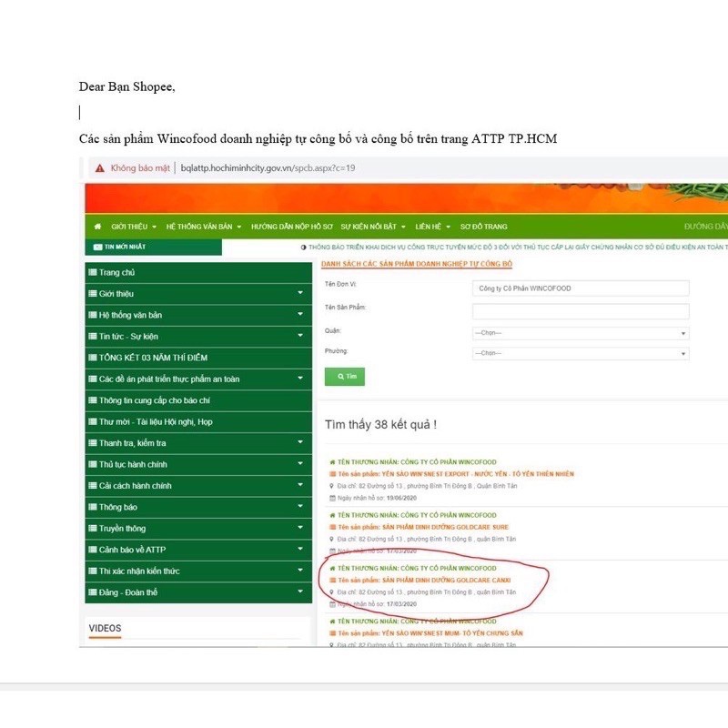Open the 'Phường' dropdown selector
The width and height of the screenshot is (728, 728).
(580, 353)
